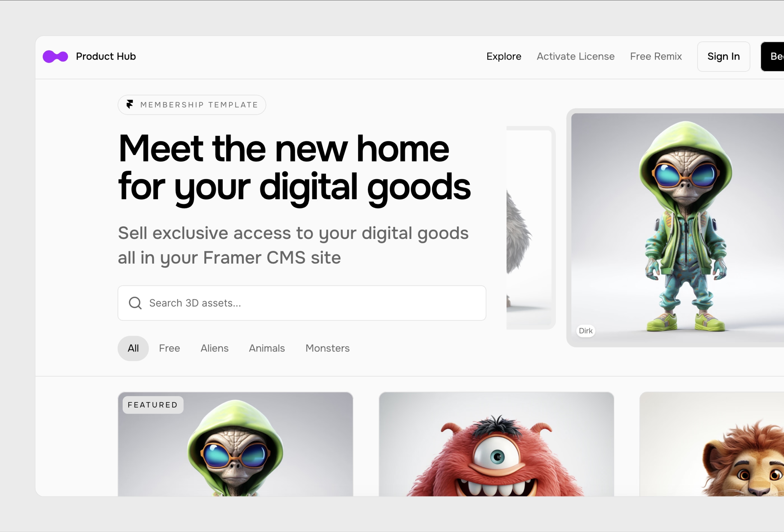784x532 pixels.
Task: Select the Animals filter category
Action: point(267,348)
